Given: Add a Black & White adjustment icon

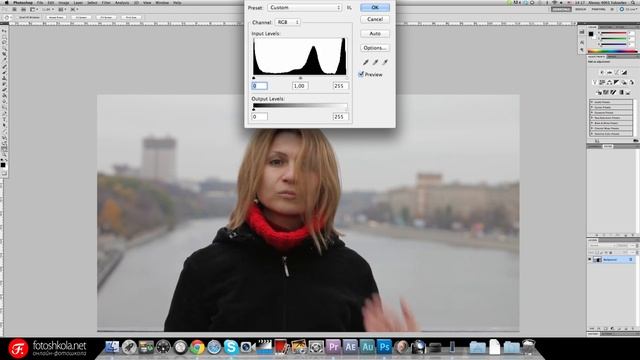Looking at the screenshot, I should point(616,82).
